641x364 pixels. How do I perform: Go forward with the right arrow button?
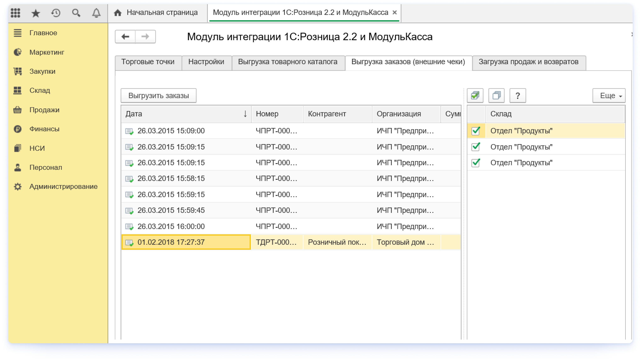(x=145, y=36)
